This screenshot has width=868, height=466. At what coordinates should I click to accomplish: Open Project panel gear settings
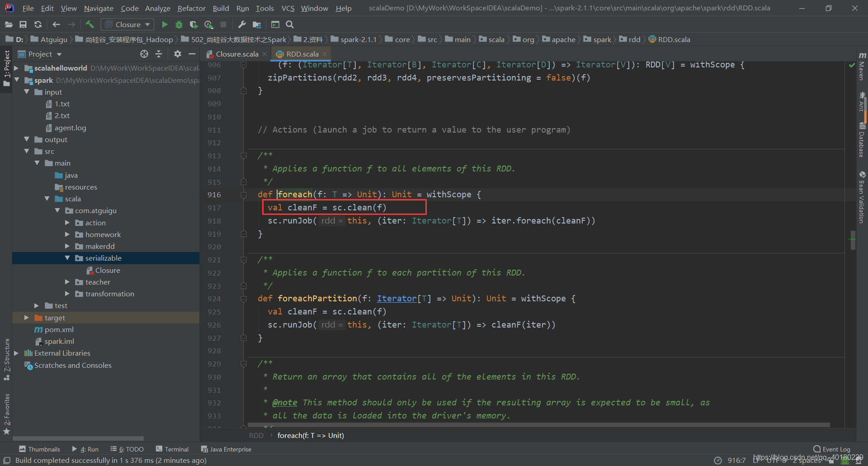(177, 54)
